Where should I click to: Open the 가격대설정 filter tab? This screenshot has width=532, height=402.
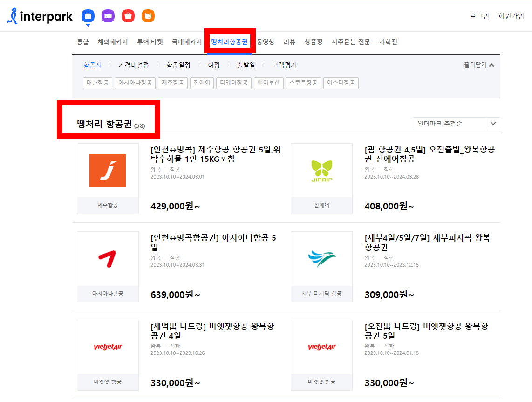[133, 65]
